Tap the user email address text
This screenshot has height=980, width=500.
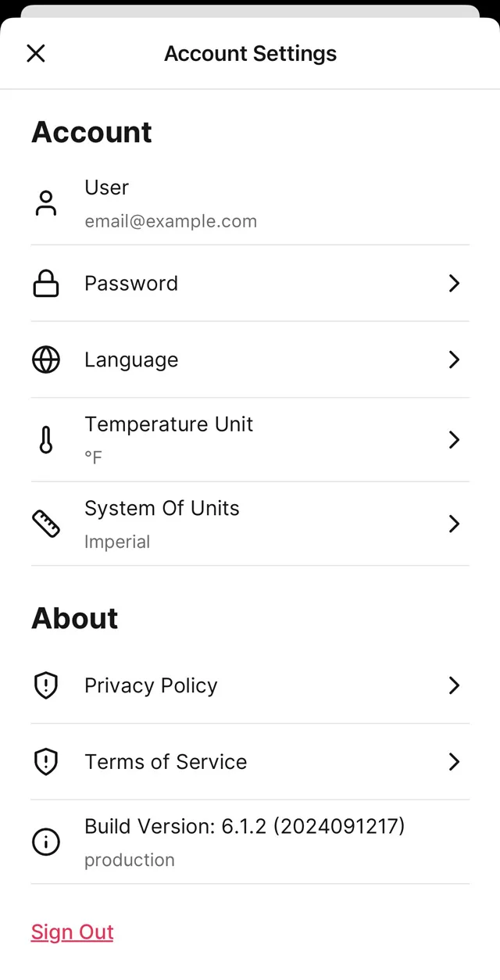[170, 221]
